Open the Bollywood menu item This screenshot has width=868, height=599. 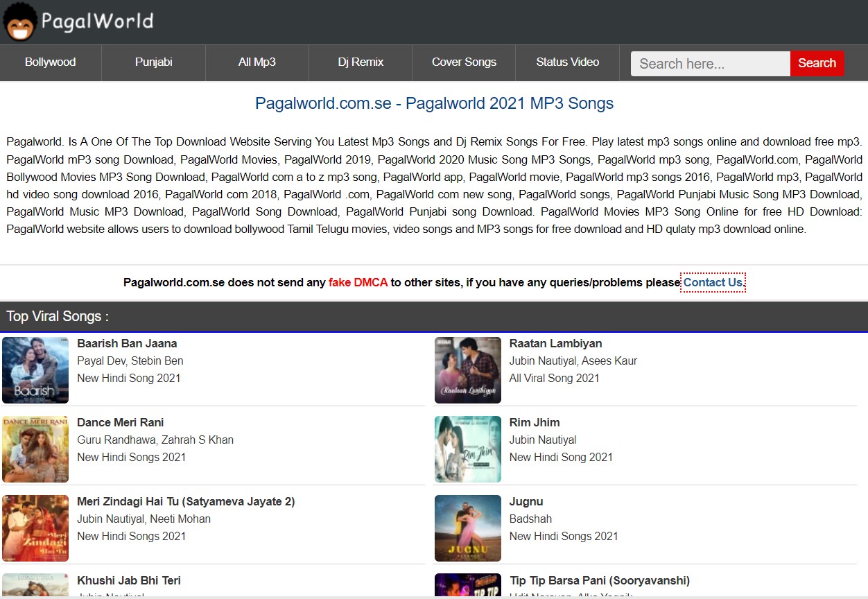[x=51, y=62]
